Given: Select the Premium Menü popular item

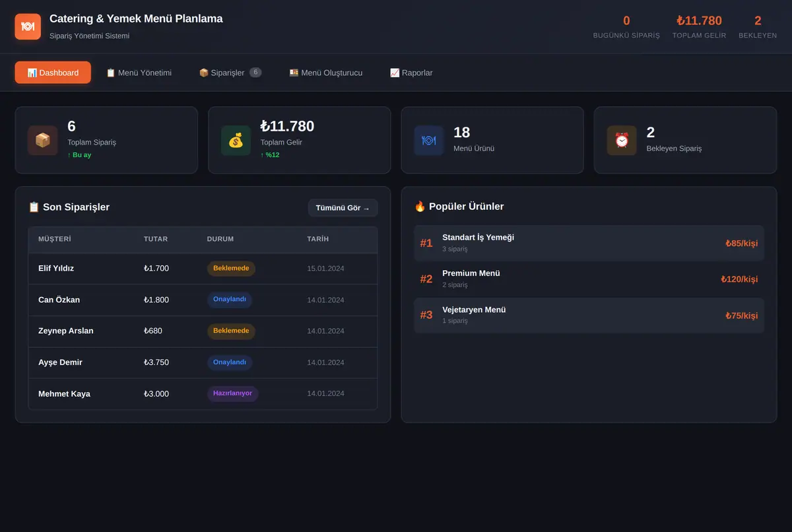Looking at the screenshot, I should coord(589,279).
